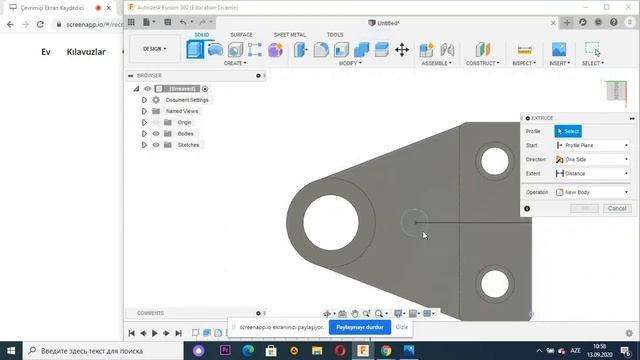Click the Look At icon in navigation bar

(x=342, y=313)
